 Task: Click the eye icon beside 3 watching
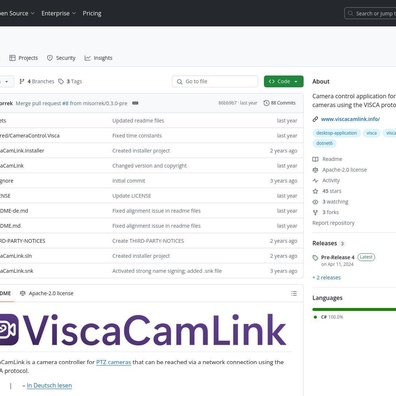[x=315, y=202]
